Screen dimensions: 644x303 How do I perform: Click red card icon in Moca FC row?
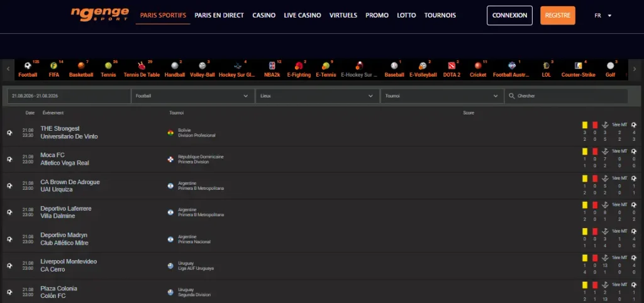pyautogui.click(x=595, y=151)
